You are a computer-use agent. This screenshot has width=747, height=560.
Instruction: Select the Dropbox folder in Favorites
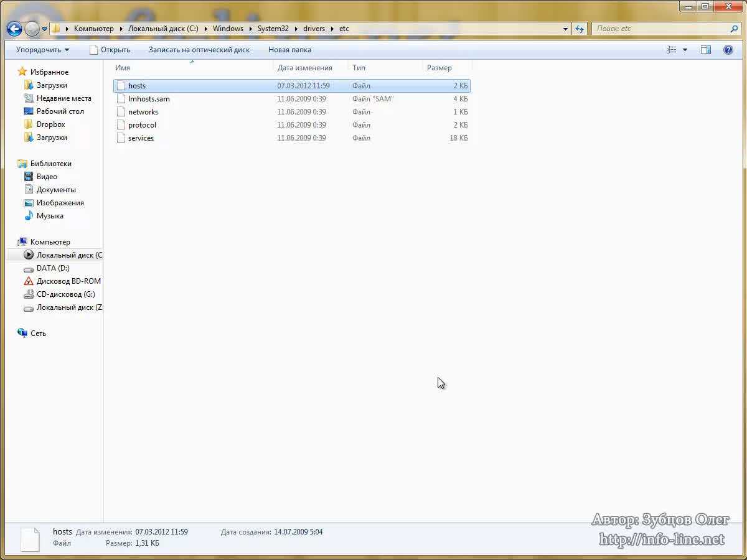pyautogui.click(x=50, y=124)
